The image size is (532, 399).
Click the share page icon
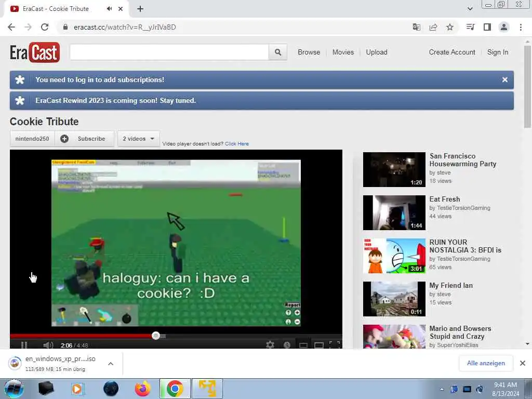click(433, 27)
